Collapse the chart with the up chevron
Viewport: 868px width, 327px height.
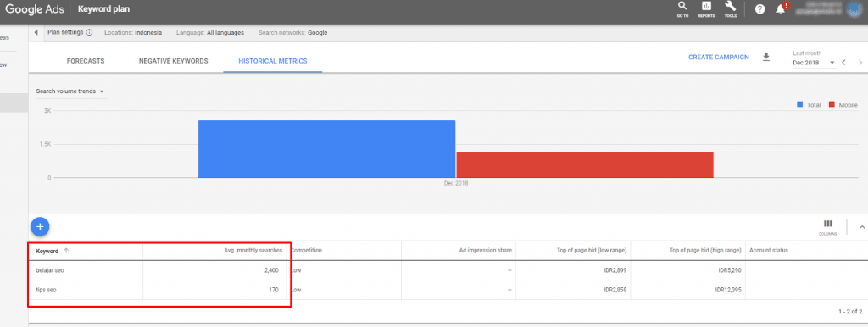[862, 226]
